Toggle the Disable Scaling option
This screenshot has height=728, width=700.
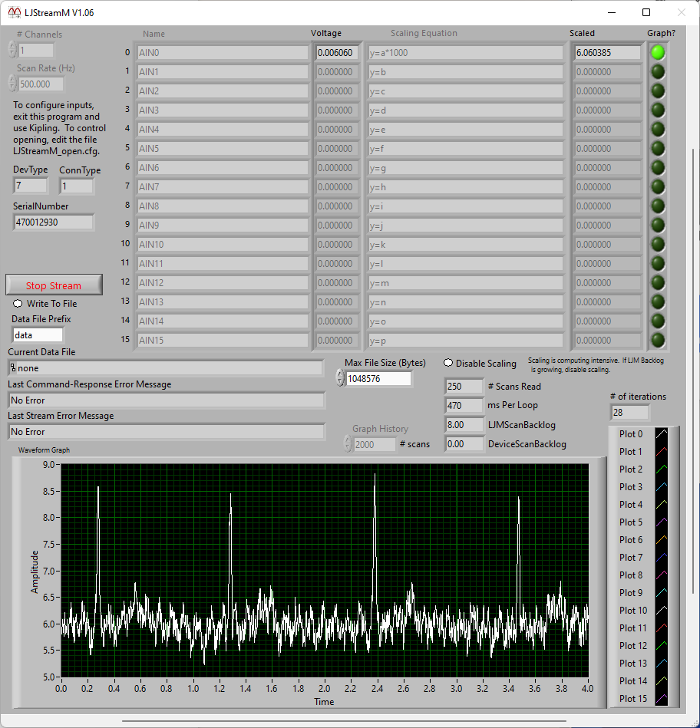(448, 363)
